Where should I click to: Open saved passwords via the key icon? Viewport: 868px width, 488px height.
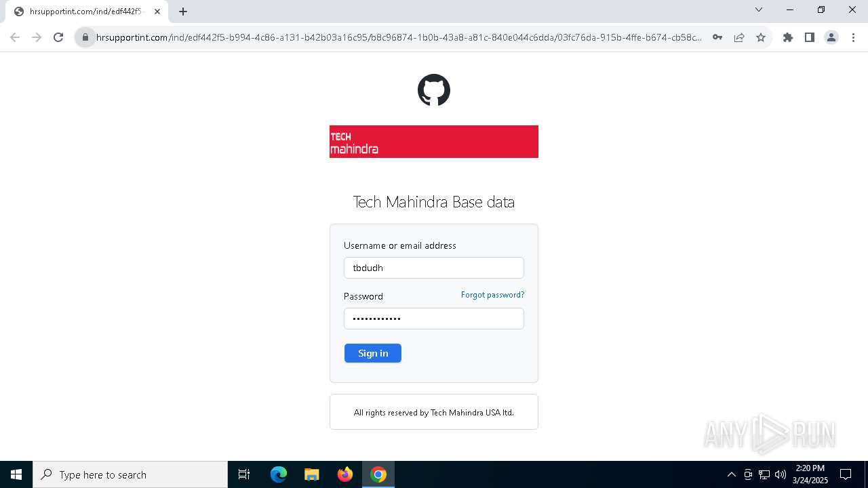point(717,37)
